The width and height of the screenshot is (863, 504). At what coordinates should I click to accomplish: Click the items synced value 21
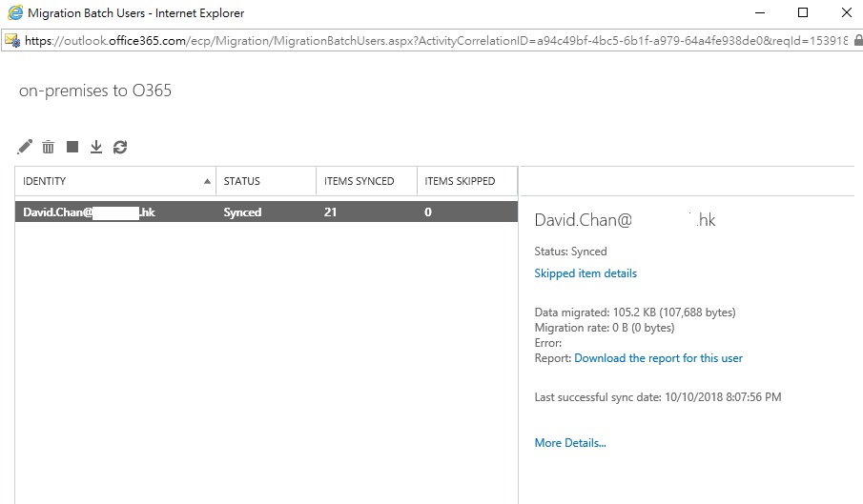330,212
